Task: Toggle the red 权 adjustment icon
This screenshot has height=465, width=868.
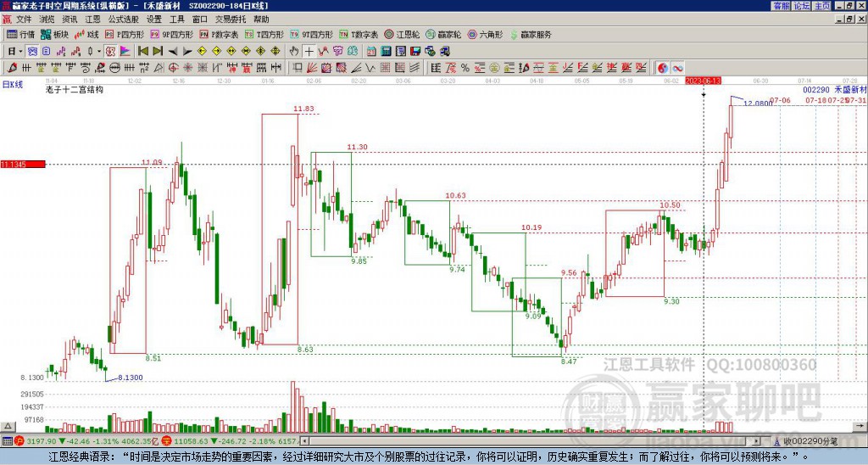Action: click(x=110, y=52)
